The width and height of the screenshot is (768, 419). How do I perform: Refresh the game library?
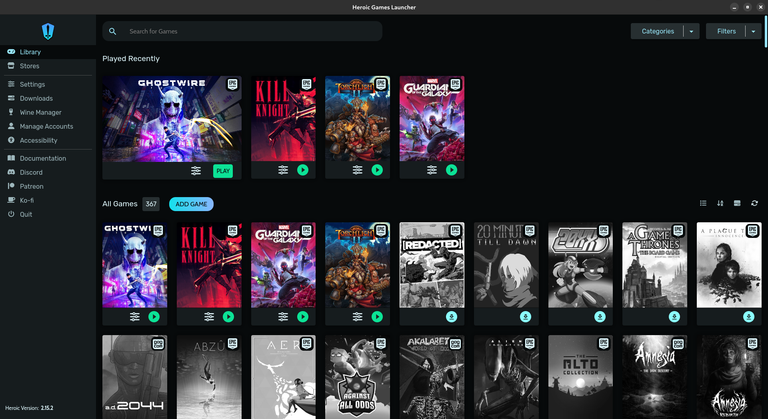[754, 203]
